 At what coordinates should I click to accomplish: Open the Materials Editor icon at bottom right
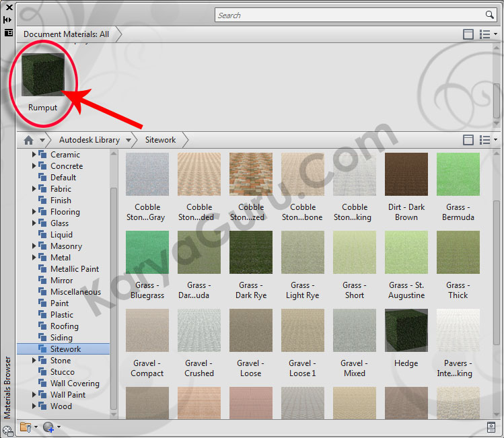tap(491, 427)
